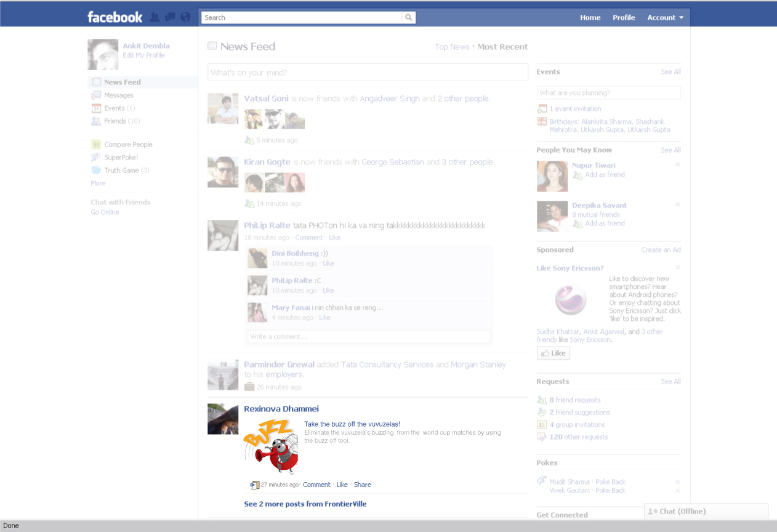Open messages icon in blue header
The height and width of the screenshot is (532, 777).
tap(170, 17)
